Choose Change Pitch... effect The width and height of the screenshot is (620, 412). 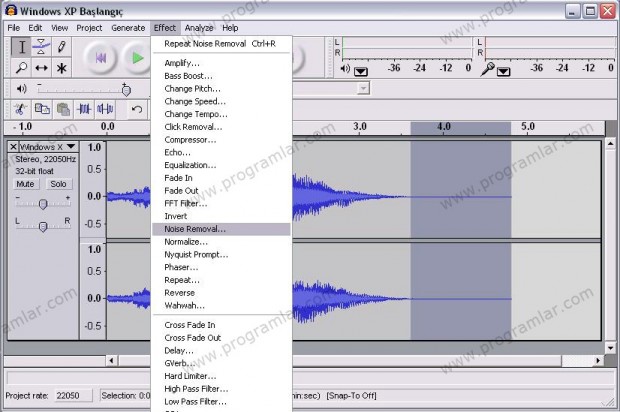[221, 89]
